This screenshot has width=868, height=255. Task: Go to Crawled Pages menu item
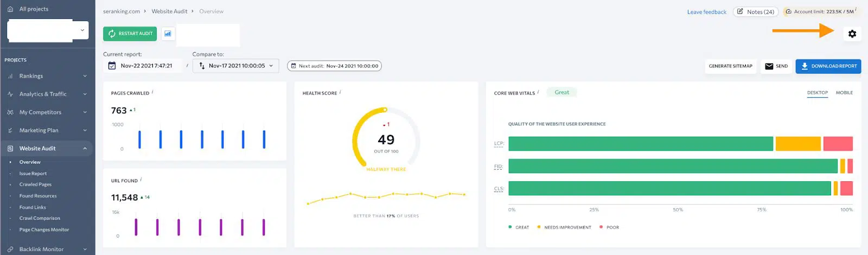point(35,184)
